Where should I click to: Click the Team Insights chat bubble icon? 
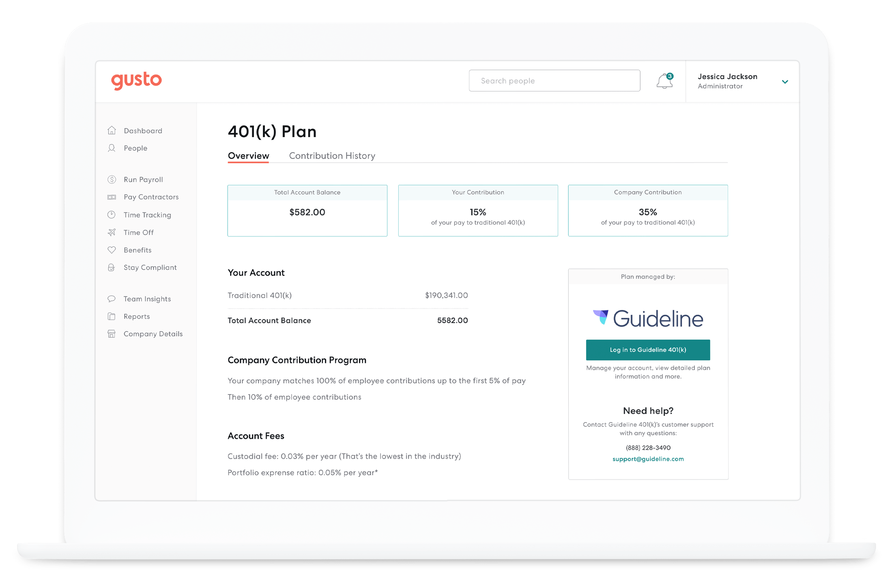[112, 299]
